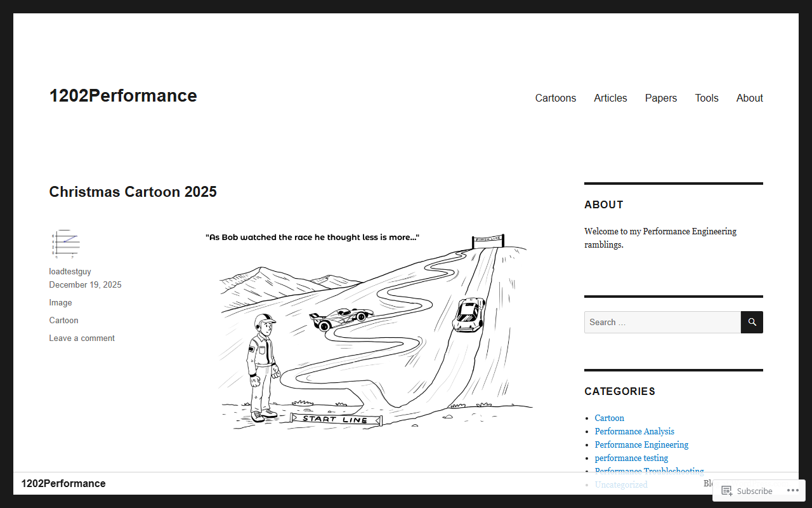This screenshot has height=508, width=812.
Task: Open the three-dot more actions menu
Action: click(x=793, y=491)
